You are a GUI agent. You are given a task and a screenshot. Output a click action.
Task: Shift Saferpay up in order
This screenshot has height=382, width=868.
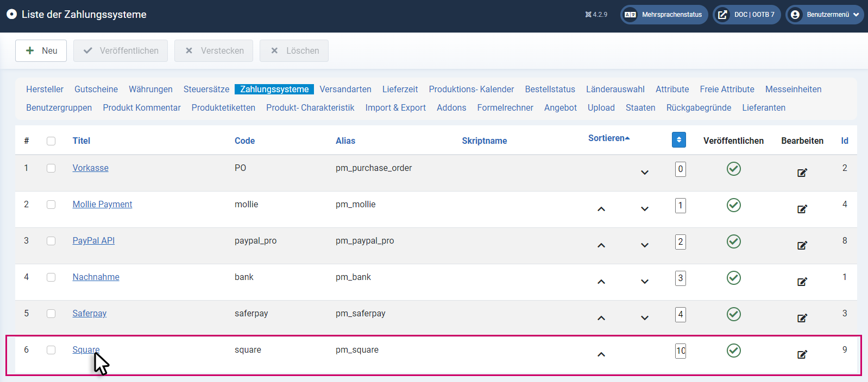point(601,318)
